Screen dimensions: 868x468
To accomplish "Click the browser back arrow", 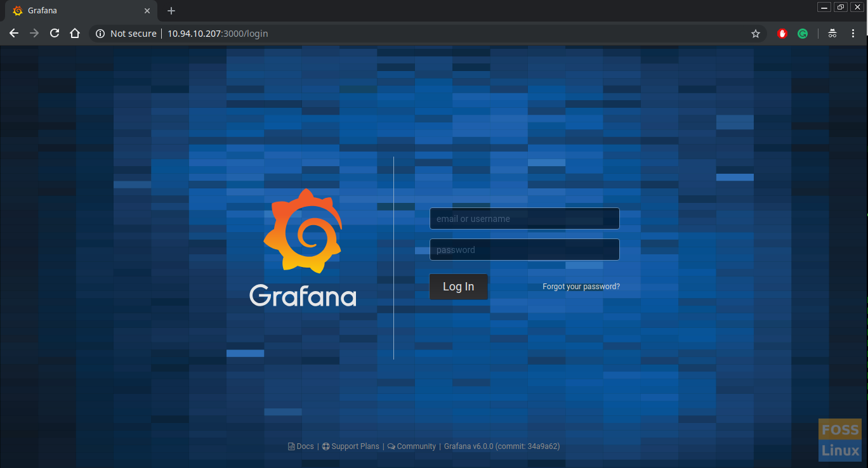I will click(x=14, y=34).
